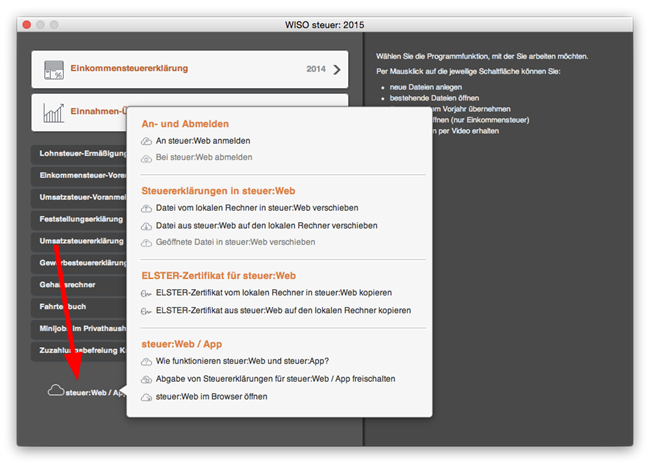Select steuer:Web im Browser öffnen
This screenshot has width=650, height=463.
[x=211, y=397]
